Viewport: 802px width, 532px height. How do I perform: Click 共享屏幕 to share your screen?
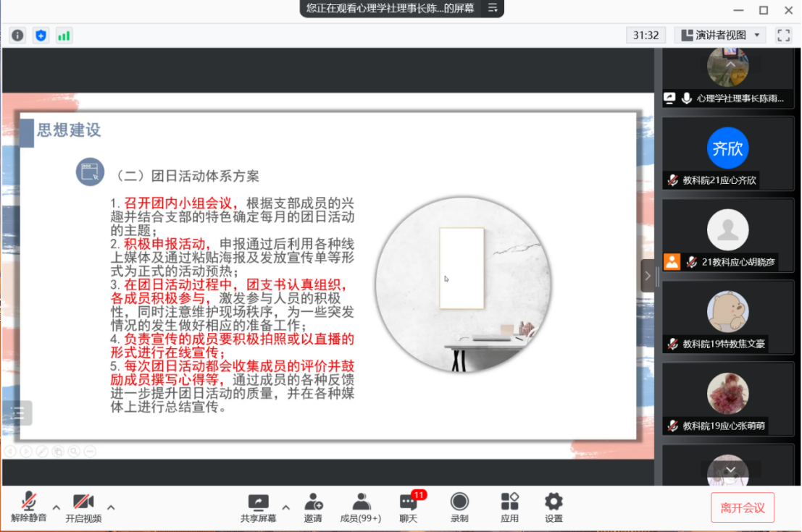tap(258, 507)
